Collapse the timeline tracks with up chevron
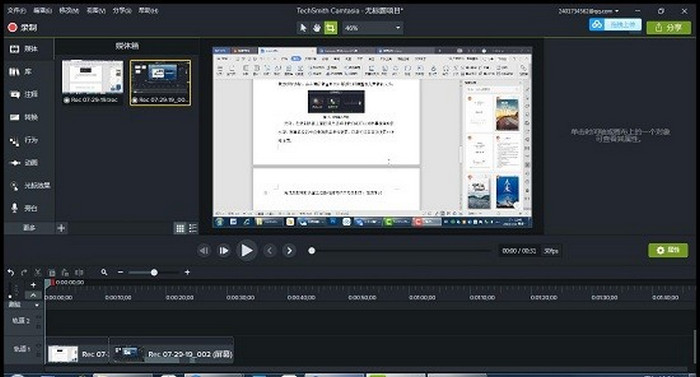The height and width of the screenshot is (377, 700). click(33, 295)
